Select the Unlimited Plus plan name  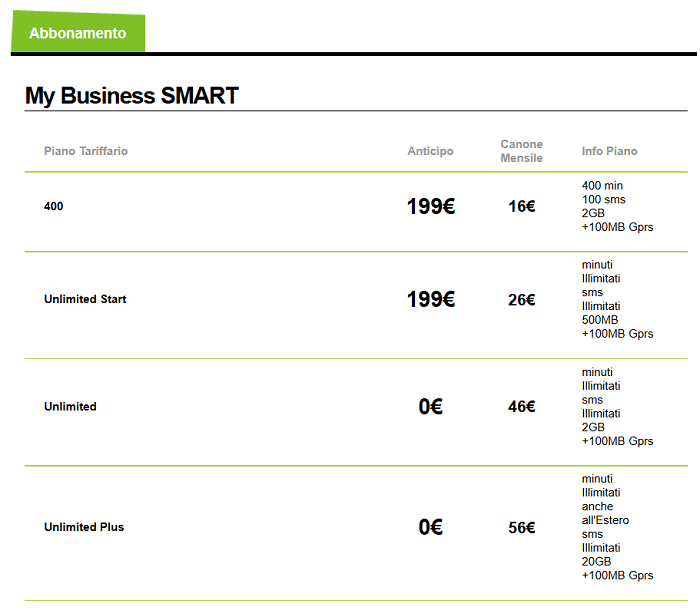(84, 527)
